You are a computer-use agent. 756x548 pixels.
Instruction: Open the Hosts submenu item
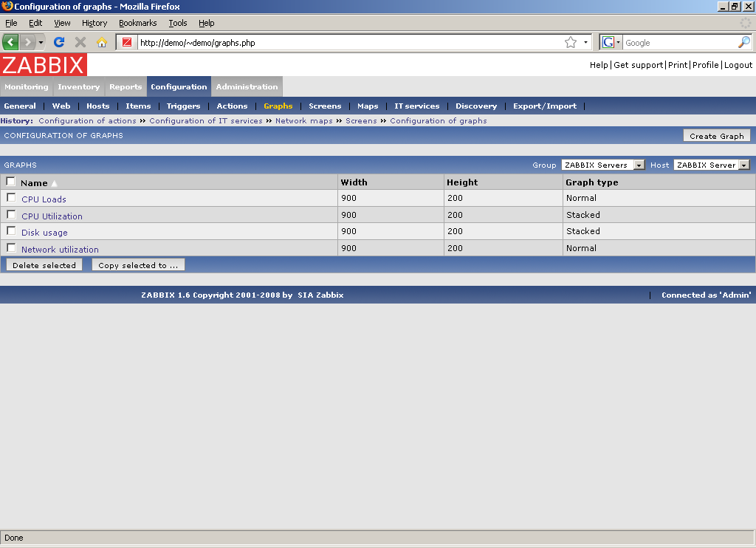[98, 106]
